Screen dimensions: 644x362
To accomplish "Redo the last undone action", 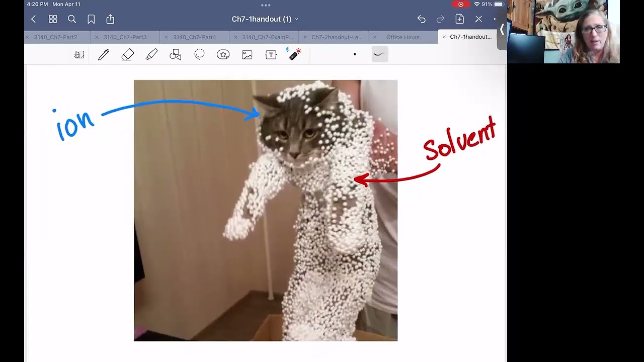I will pyautogui.click(x=440, y=19).
